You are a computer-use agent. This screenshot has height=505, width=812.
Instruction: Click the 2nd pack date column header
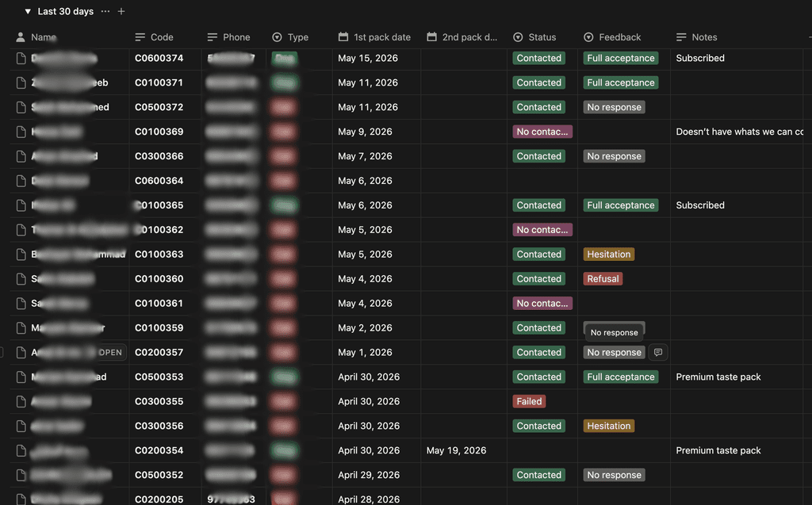point(462,37)
